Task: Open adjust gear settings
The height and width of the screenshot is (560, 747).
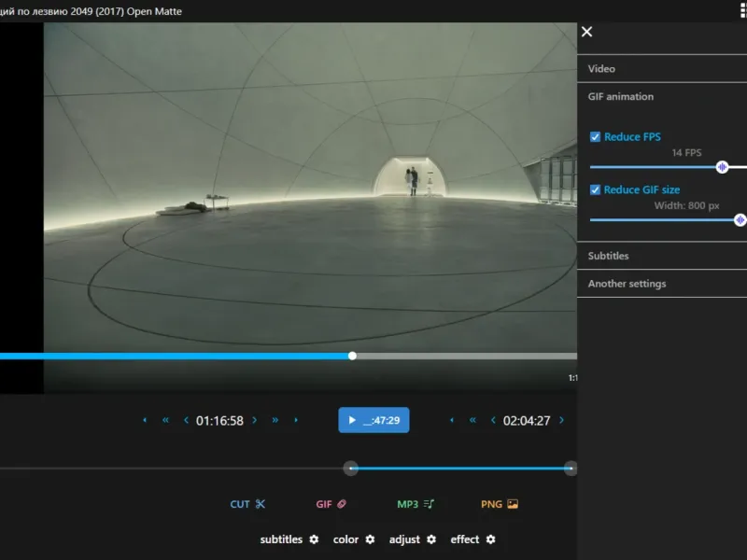Action: [431, 539]
